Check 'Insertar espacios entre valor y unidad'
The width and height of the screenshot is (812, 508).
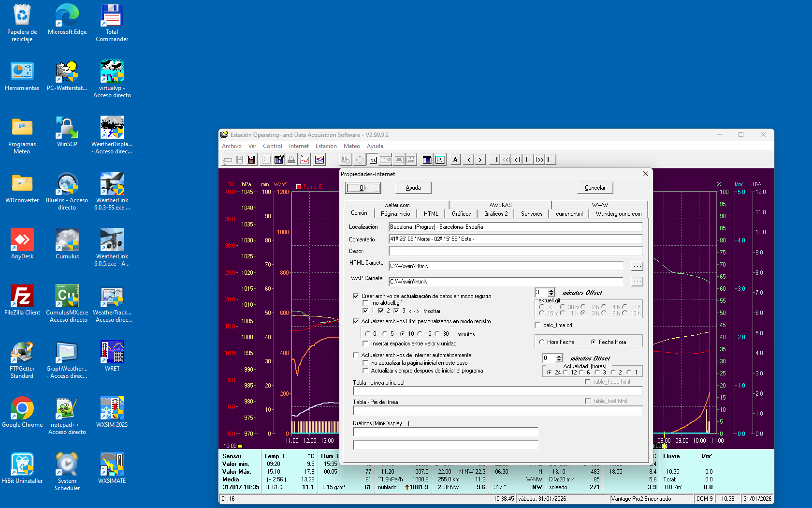pyautogui.click(x=366, y=344)
